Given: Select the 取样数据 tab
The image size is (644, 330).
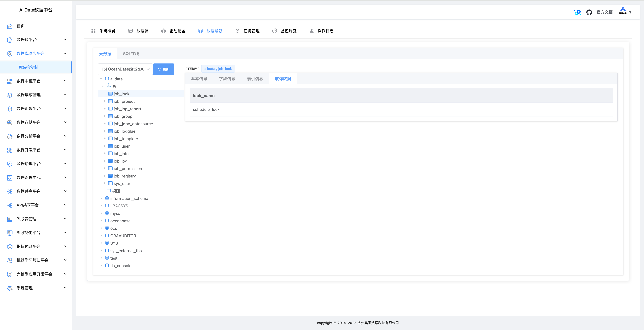Looking at the screenshot, I should pyautogui.click(x=283, y=79).
